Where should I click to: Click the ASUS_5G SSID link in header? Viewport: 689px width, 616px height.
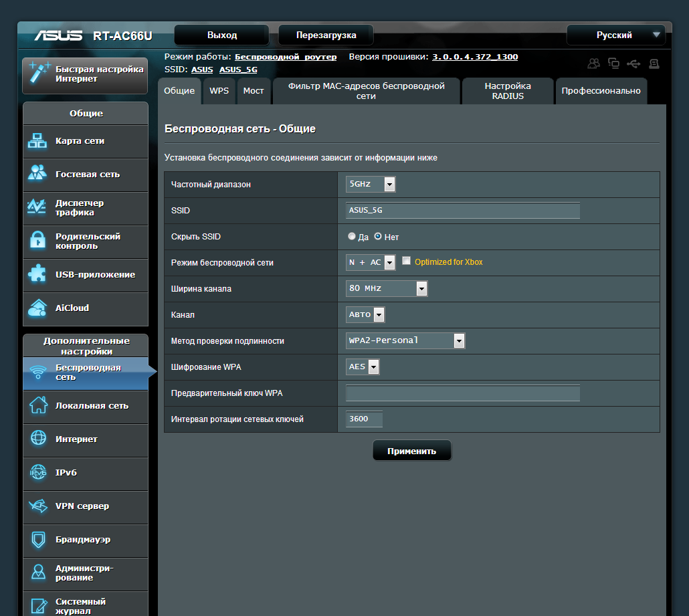(x=238, y=70)
